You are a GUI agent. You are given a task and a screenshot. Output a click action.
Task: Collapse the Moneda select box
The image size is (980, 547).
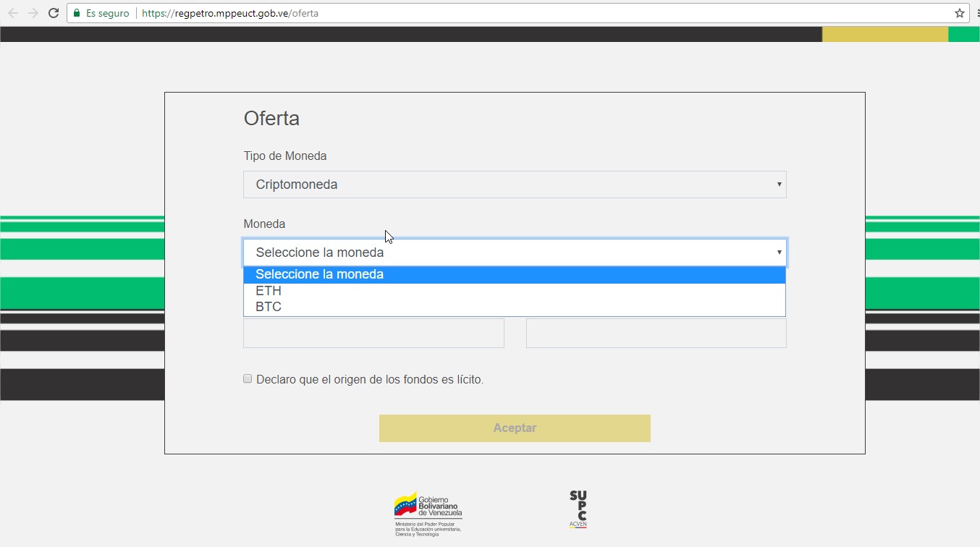point(515,253)
